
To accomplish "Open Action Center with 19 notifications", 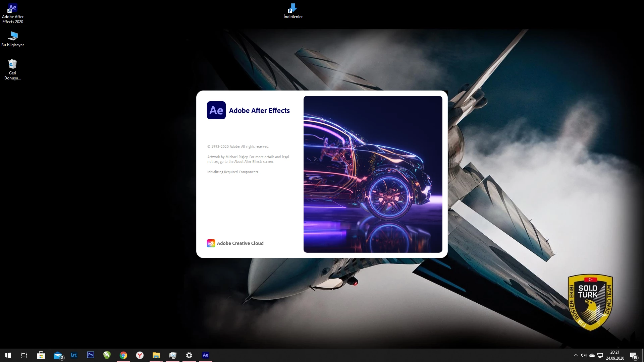I will tap(633, 355).
